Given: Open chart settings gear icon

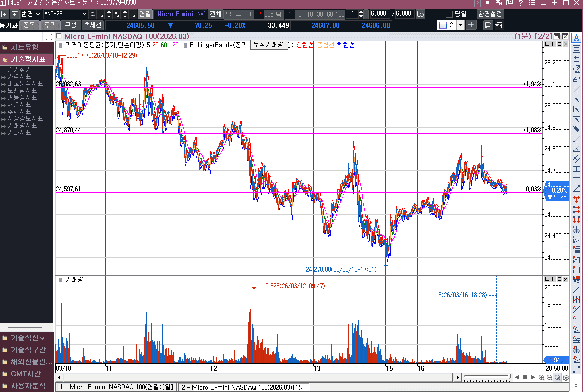Looking at the screenshot, I should tap(565, 377).
